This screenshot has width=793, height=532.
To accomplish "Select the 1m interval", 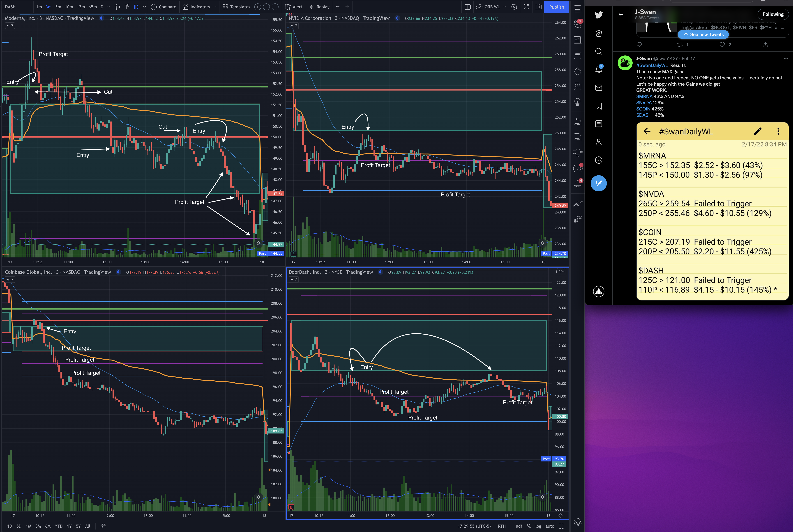I will (x=39, y=7).
